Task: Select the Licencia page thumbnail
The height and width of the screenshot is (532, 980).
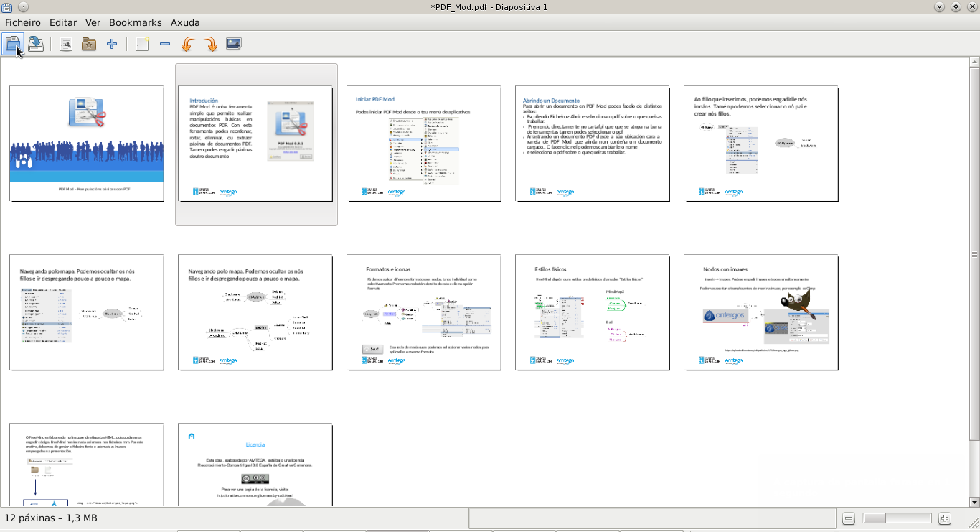Action: click(x=255, y=465)
